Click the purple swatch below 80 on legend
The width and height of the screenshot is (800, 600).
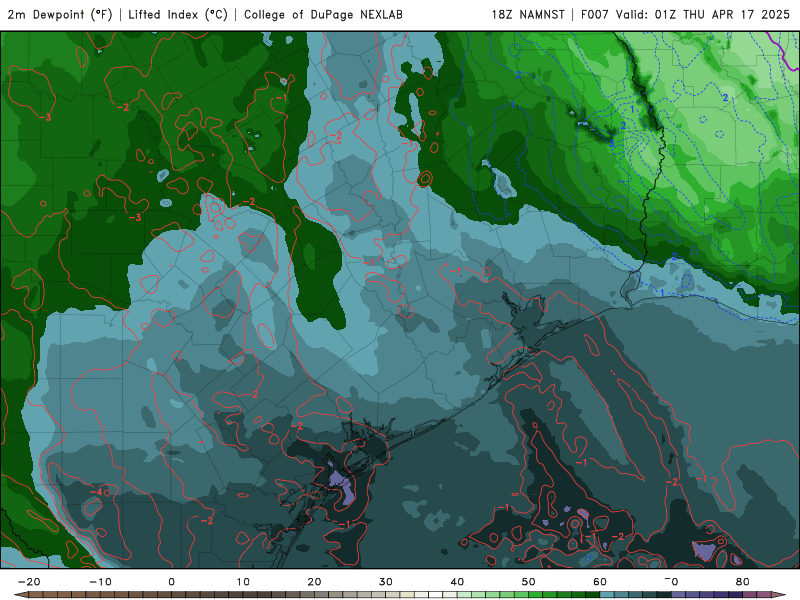click(750, 594)
